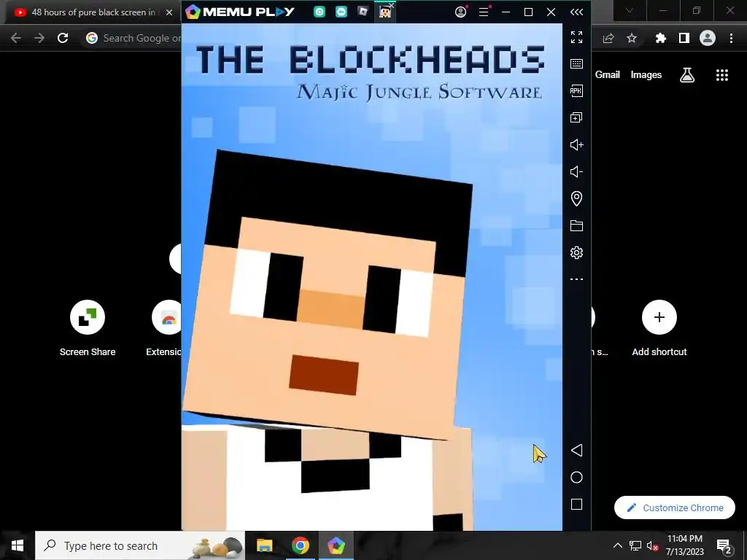Open Chrome three-dot menu
747x560 pixels.
pos(731,38)
